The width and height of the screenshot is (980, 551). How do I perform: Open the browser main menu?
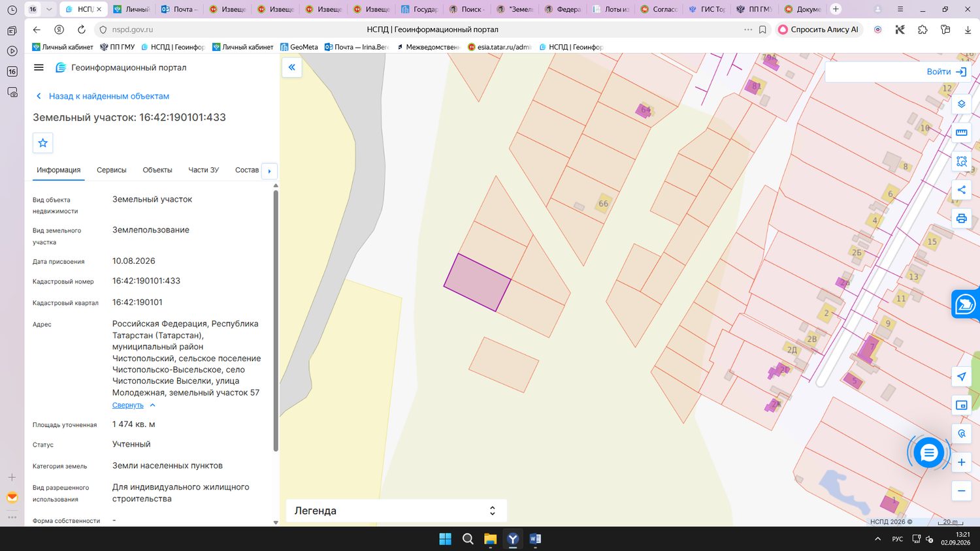(900, 9)
